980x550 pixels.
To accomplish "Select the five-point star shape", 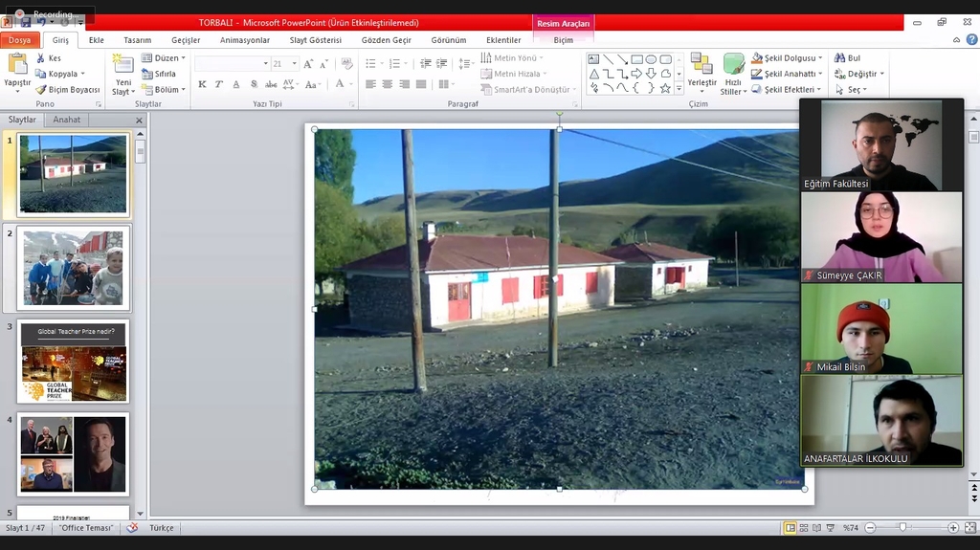I will pyautogui.click(x=666, y=88).
